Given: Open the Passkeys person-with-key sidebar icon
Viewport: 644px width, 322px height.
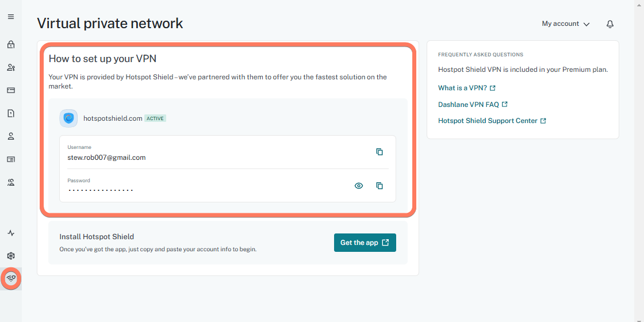Looking at the screenshot, I should [x=11, y=67].
